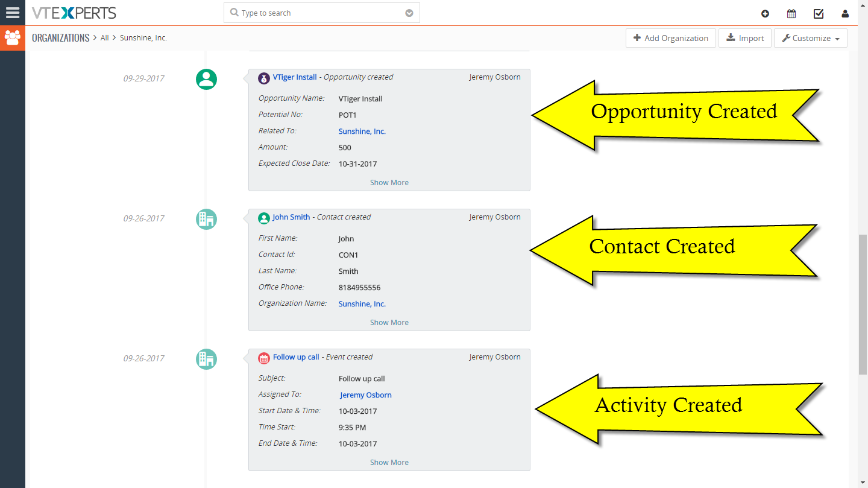The height and width of the screenshot is (488, 868).
Task: Click the POT1 potential number value
Action: click(x=348, y=115)
